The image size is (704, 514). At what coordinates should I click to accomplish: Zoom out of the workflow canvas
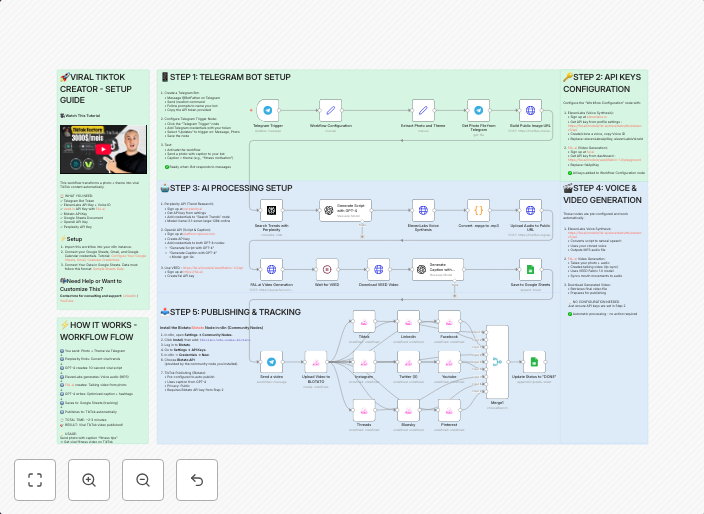[x=143, y=480]
